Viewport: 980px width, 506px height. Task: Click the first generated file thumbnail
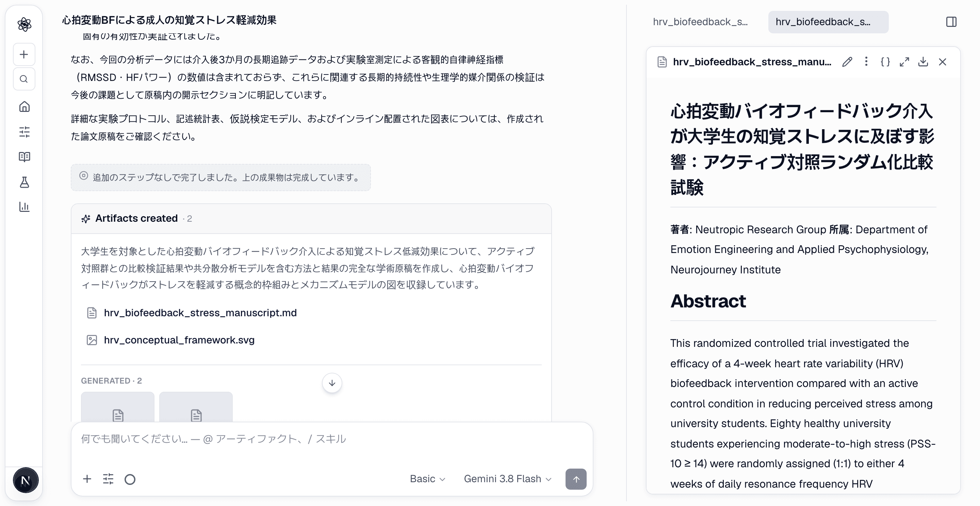click(117, 407)
